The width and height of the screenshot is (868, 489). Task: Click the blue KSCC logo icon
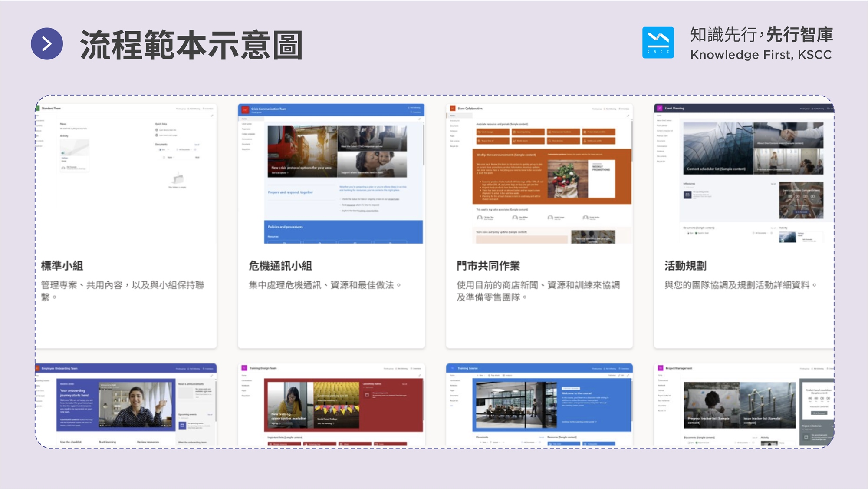pyautogui.click(x=658, y=43)
